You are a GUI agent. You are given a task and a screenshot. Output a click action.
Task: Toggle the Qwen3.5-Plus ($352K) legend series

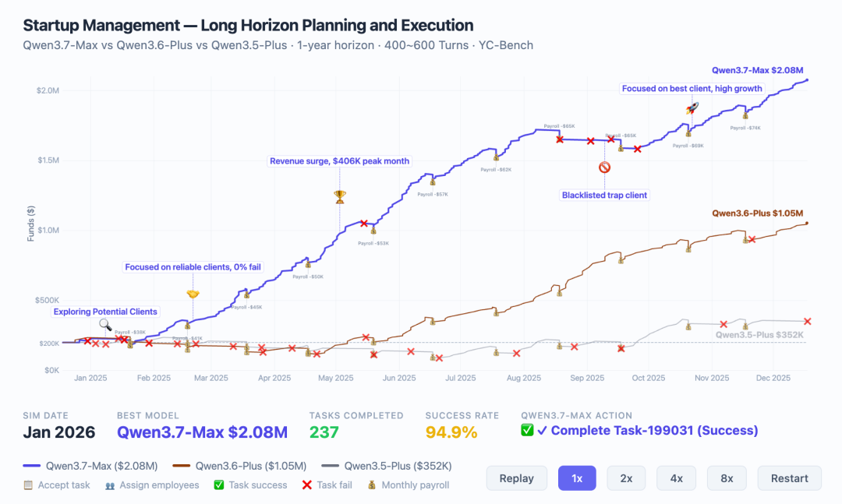click(x=387, y=466)
